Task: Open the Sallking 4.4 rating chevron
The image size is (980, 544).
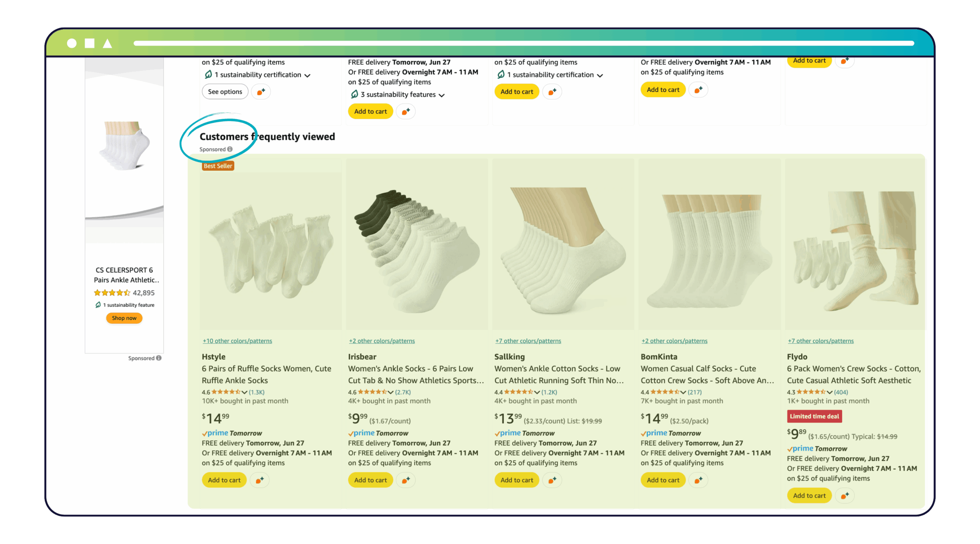Action: [x=537, y=392]
